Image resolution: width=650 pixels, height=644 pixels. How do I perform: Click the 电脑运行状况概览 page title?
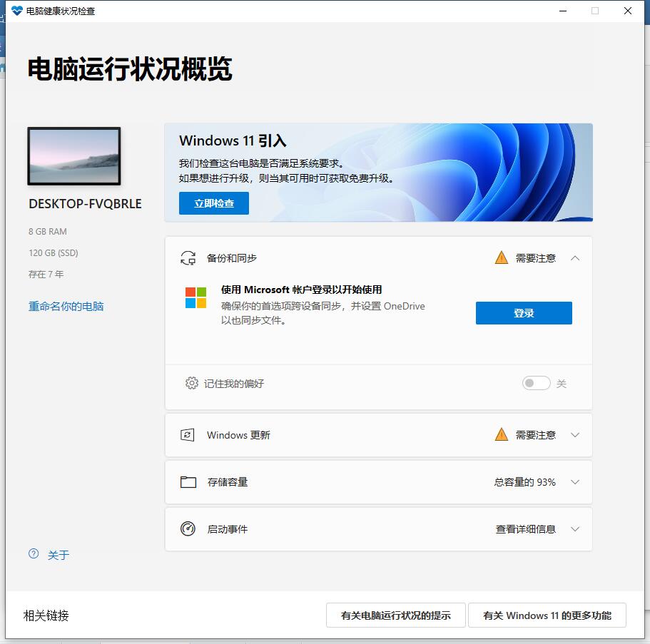(x=130, y=68)
